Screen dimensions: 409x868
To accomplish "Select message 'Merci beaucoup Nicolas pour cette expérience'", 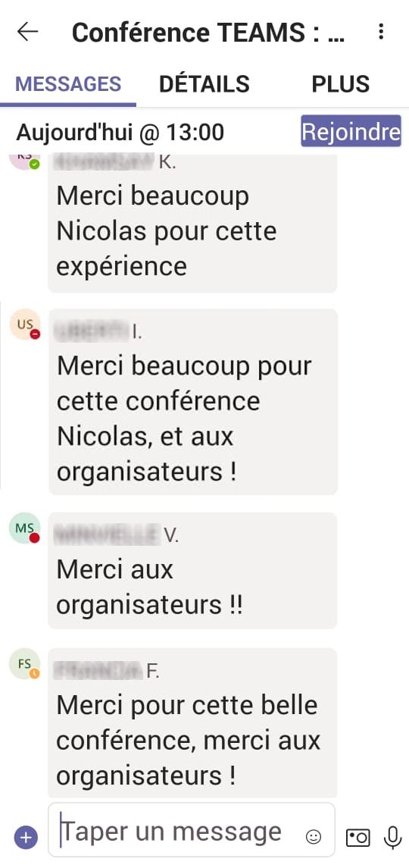I will point(192,224).
